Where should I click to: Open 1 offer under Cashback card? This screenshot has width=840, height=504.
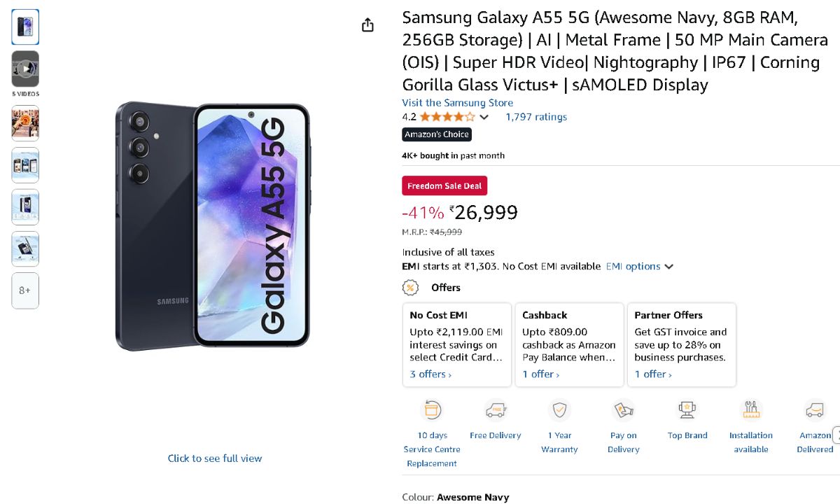coord(540,374)
